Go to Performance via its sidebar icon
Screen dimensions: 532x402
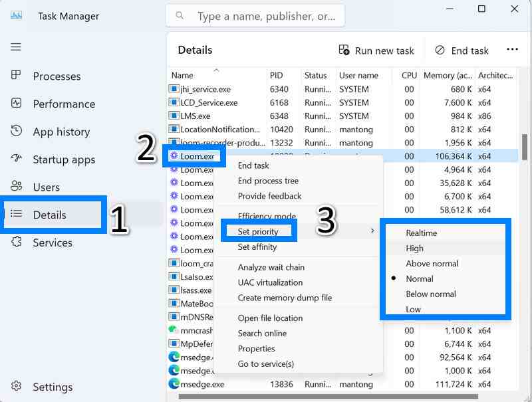point(17,104)
